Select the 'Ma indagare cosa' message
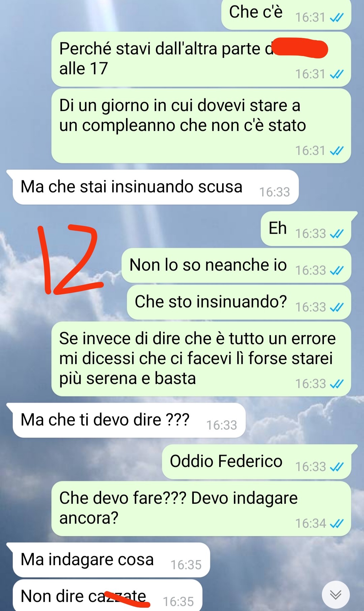 pos(111,560)
